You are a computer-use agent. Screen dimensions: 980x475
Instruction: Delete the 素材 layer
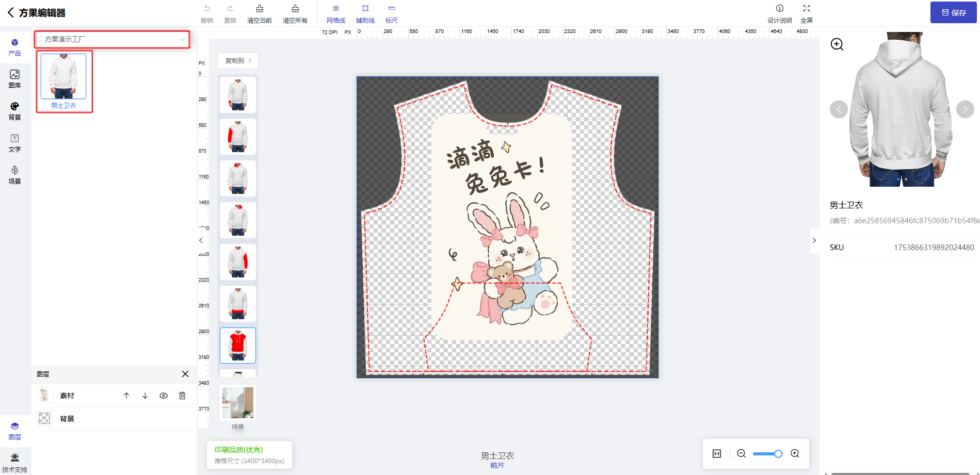coord(182,396)
